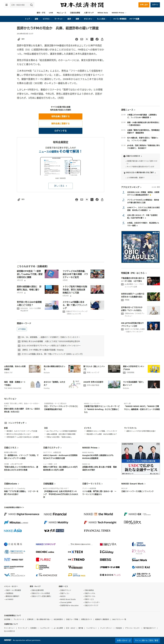Open the 人事ウオッチ menu item
Screen dimensions: 164x644
click(x=89, y=13)
